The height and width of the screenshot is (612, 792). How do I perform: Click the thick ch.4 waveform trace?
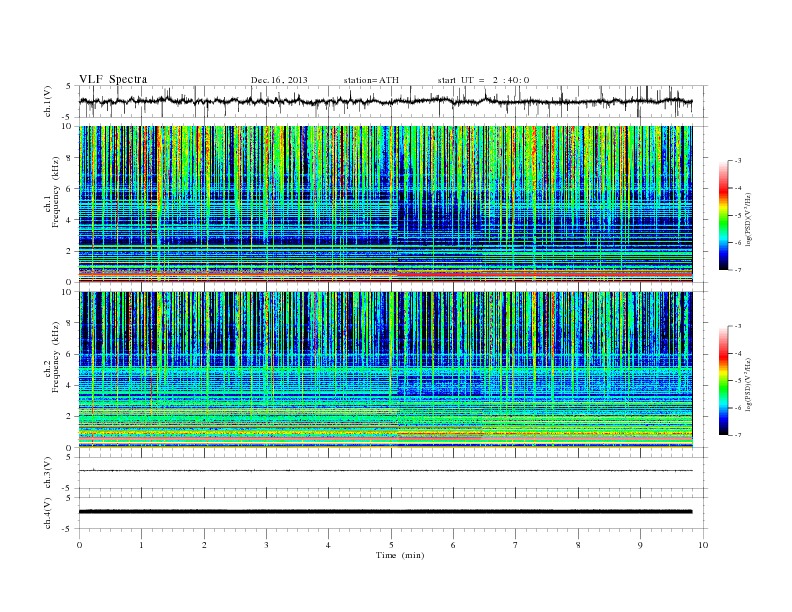coord(385,512)
